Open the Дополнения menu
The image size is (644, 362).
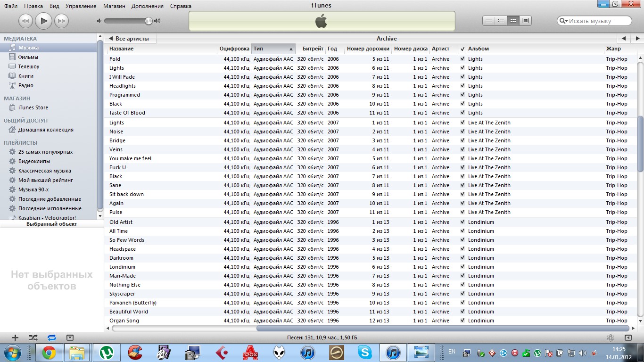(148, 6)
